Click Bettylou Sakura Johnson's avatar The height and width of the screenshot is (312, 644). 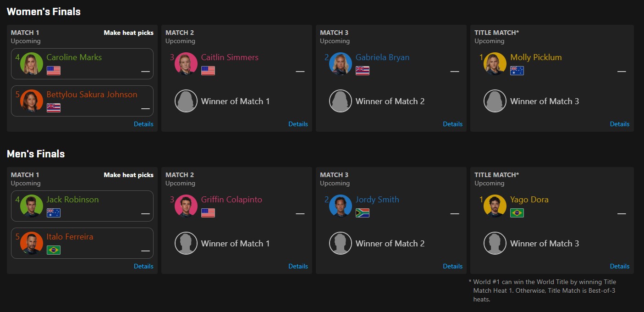(32, 101)
